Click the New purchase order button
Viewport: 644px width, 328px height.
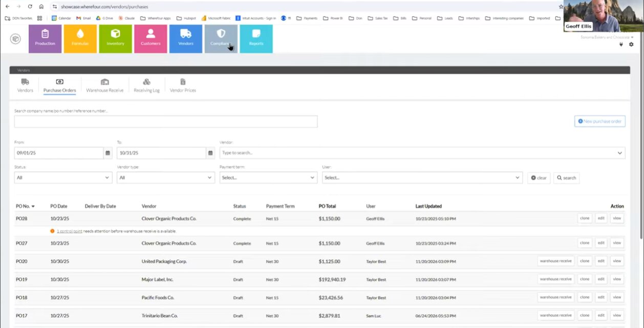(599, 121)
